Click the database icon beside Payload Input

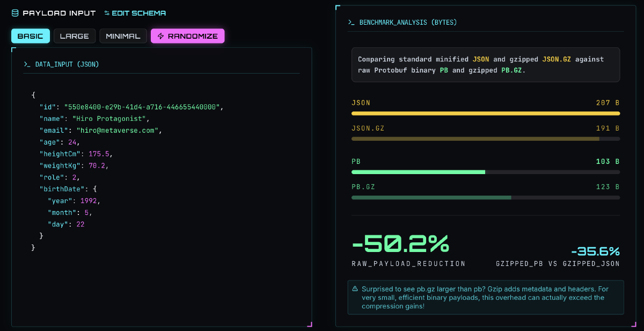coord(15,13)
